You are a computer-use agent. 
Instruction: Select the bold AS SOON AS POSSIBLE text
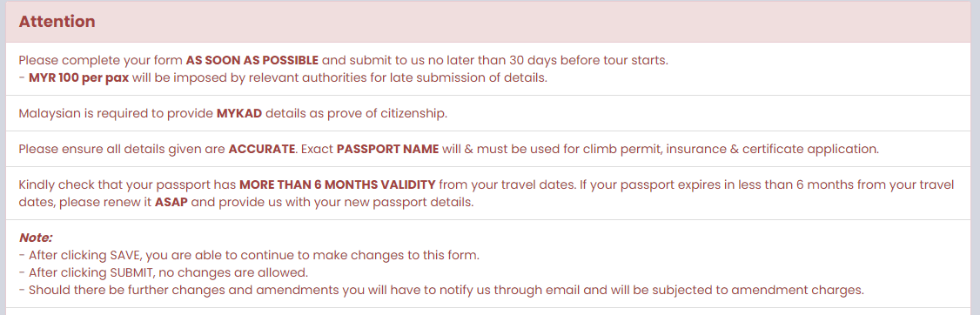[x=252, y=61]
